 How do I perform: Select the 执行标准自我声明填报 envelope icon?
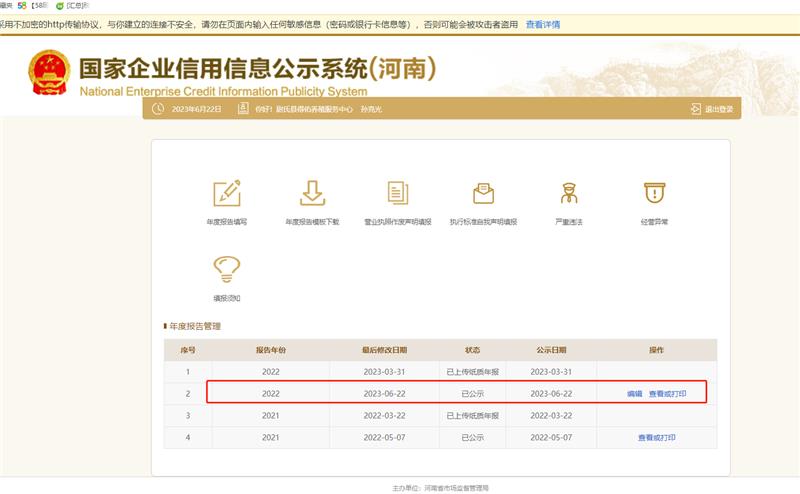click(484, 193)
